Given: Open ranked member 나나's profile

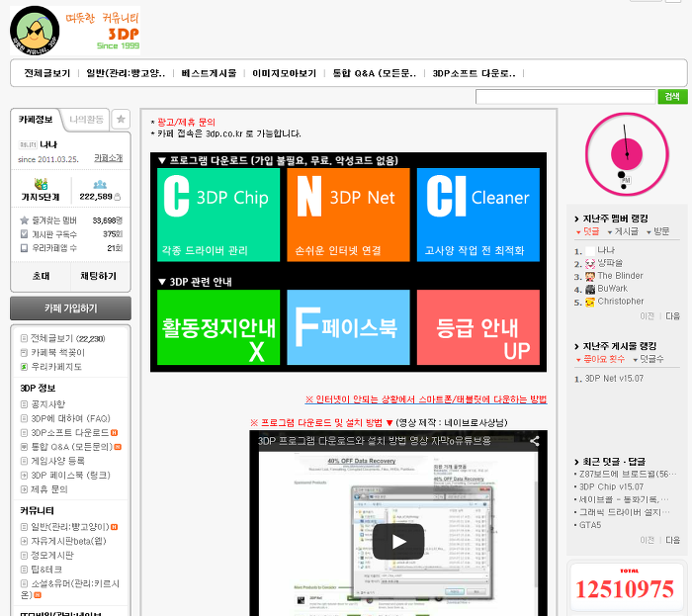Looking at the screenshot, I should pos(605,250).
